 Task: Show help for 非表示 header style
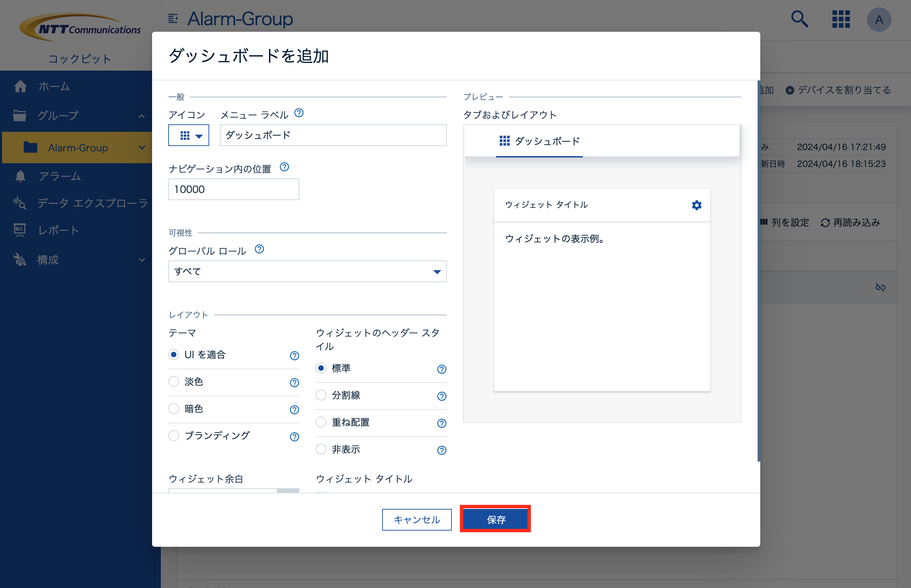(x=441, y=450)
